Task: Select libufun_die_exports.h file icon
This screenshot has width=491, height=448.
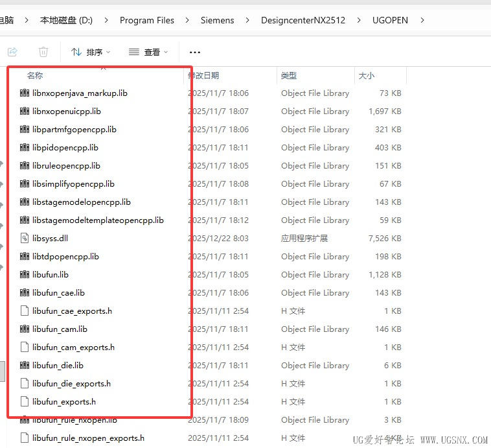Action: click(25, 384)
